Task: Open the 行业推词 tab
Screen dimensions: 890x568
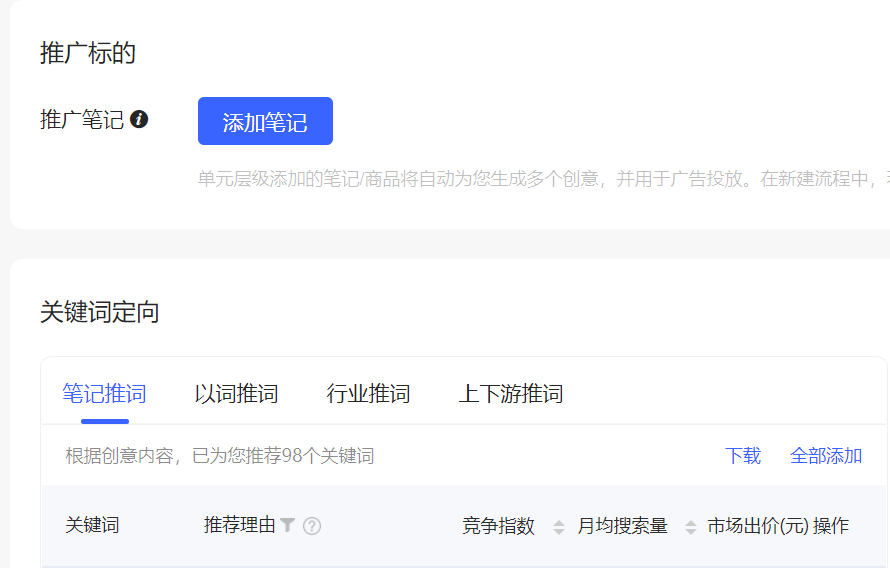Action: [368, 394]
